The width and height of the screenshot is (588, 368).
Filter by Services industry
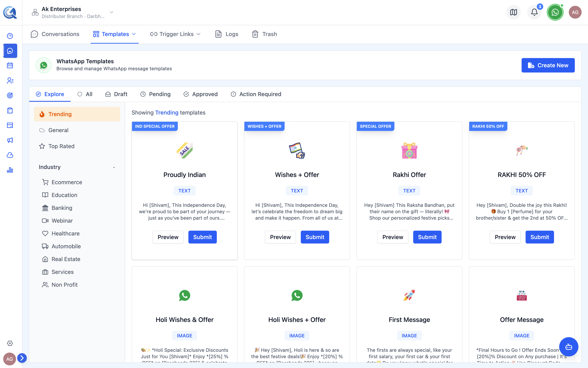[x=58, y=272]
